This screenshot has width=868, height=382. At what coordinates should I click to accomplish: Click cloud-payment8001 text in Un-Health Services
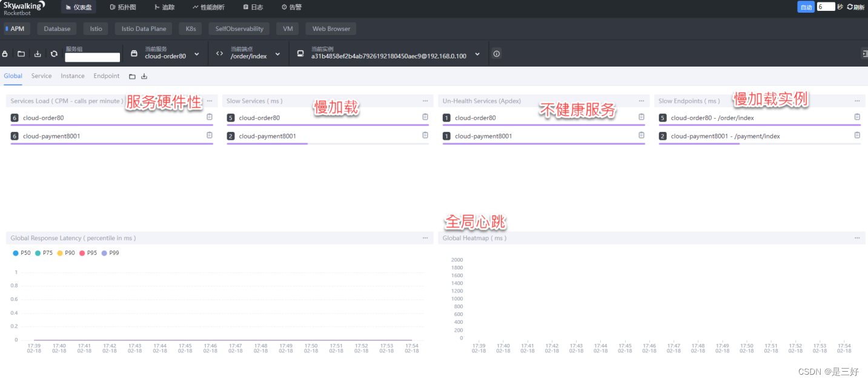(x=483, y=136)
